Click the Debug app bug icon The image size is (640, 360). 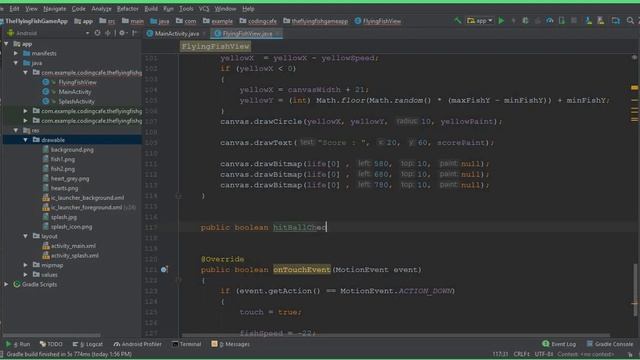coord(525,20)
